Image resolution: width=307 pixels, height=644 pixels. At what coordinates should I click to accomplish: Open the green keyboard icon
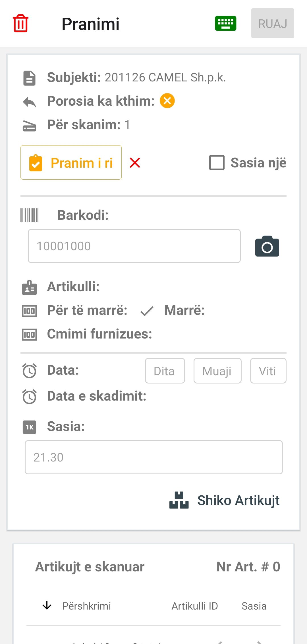(x=225, y=23)
